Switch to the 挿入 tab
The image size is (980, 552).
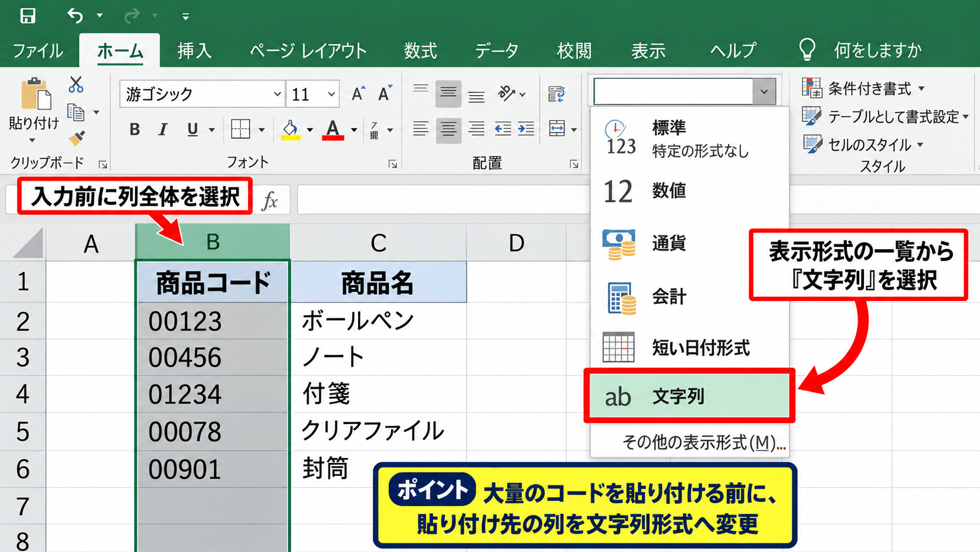pos(195,50)
